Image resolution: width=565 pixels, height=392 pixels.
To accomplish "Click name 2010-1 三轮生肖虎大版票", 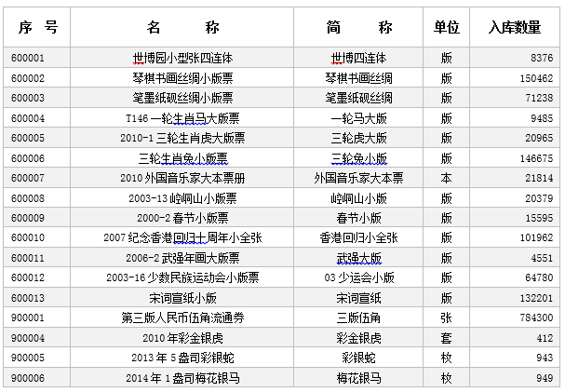I will point(182,138).
